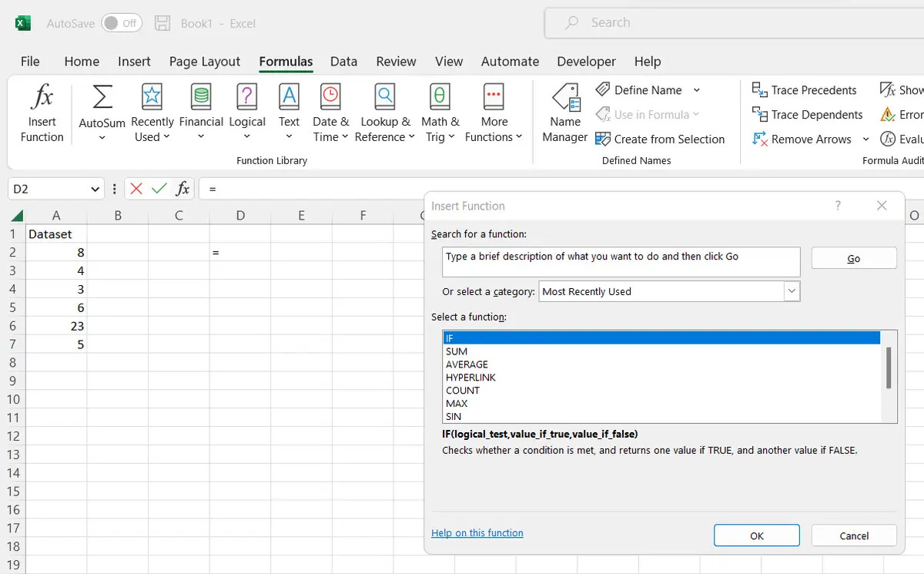The height and width of the screenshot is (574, 924).
Task: Open the Page Layout tab
Action: [x=205, y=62]
